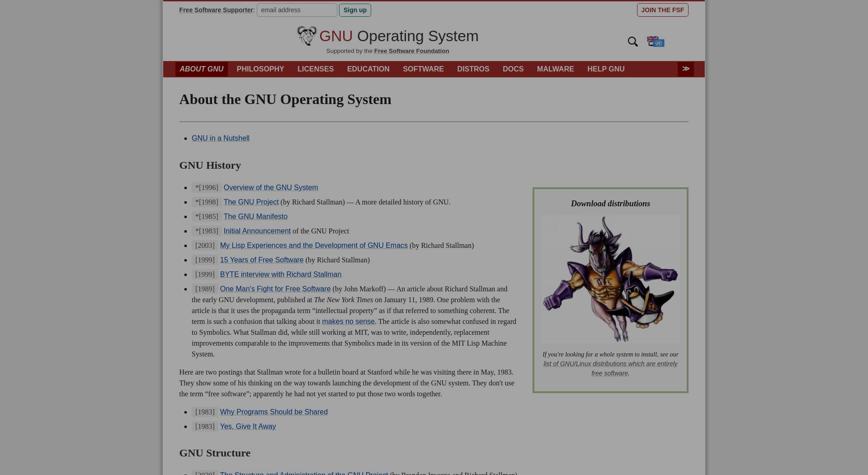Open One Man's Fight for Free Software
Screen dimensions: 868x475
click(275, 289)
